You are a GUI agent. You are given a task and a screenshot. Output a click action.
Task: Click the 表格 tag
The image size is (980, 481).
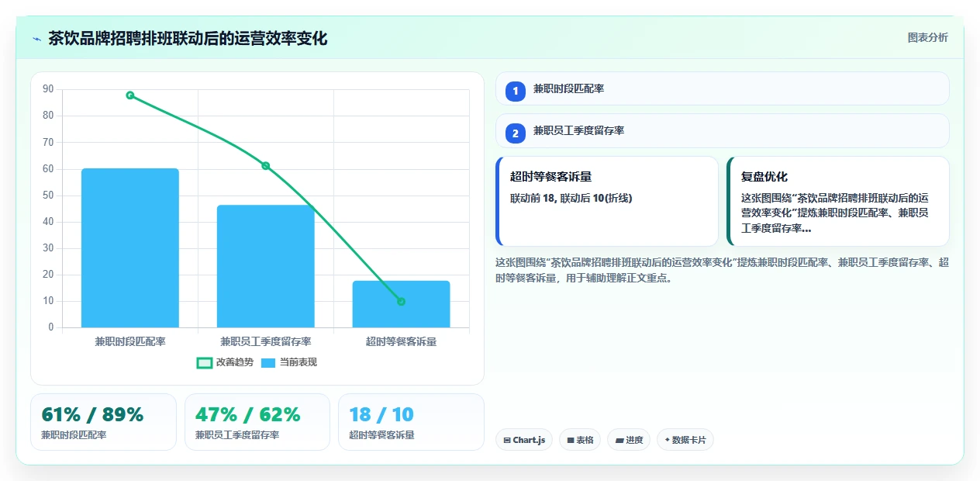[x=581, y=440]
